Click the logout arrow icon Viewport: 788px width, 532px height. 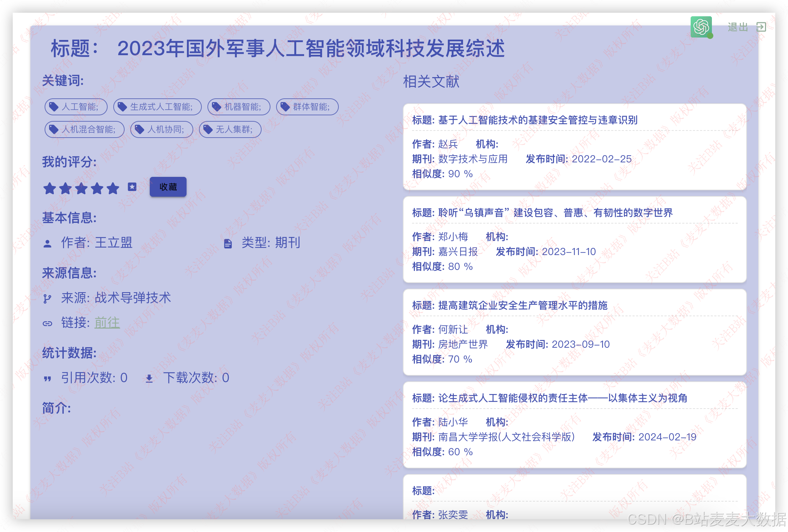pos(761,27)
